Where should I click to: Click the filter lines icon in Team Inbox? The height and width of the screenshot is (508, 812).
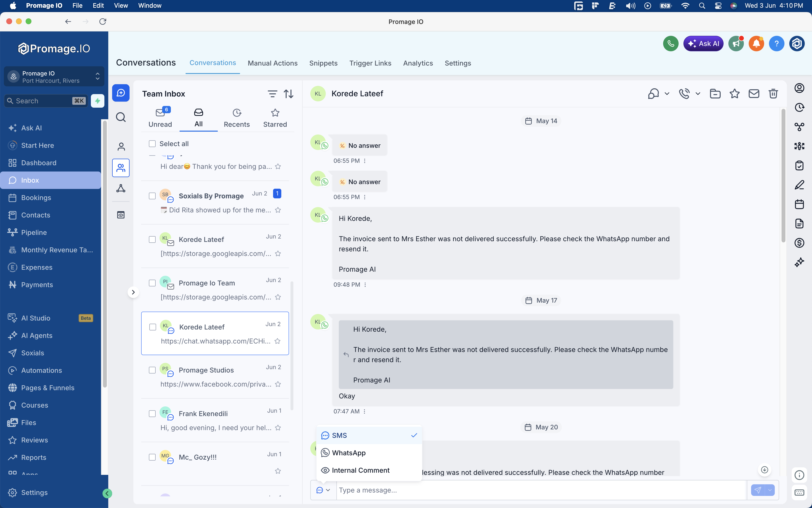point(272,94)
